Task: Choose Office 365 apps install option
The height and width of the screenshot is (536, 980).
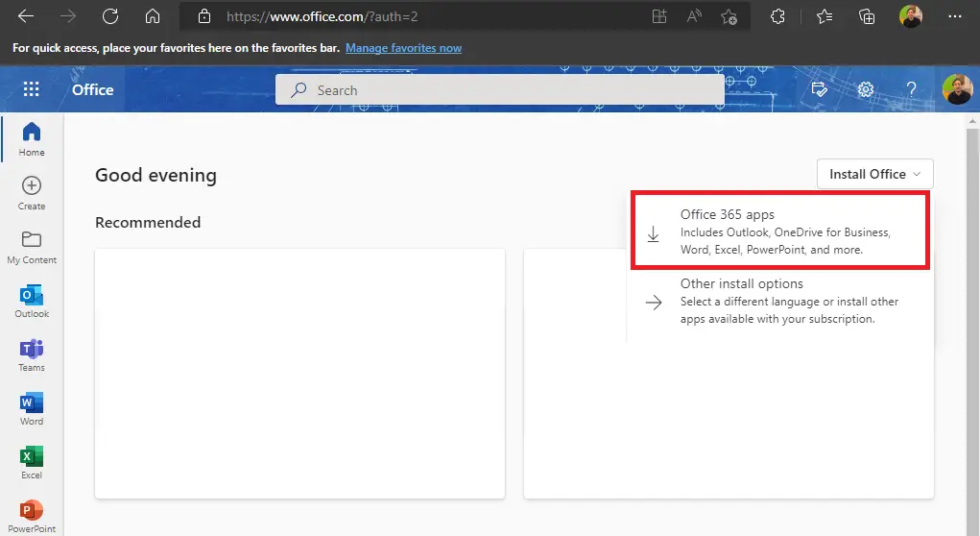Action: pyautogui.click(x=780, y=231)
